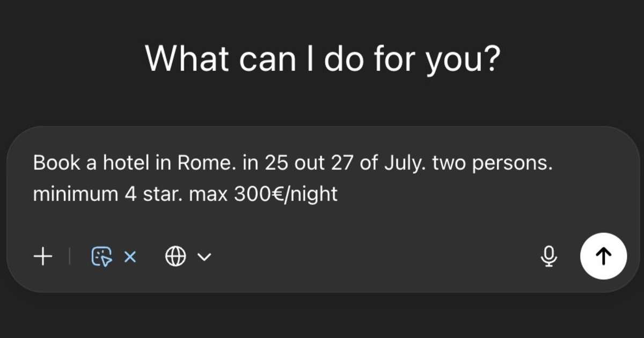Click the globe web search icon
Viewport: 644px width, 338px height.
(175, 257)
